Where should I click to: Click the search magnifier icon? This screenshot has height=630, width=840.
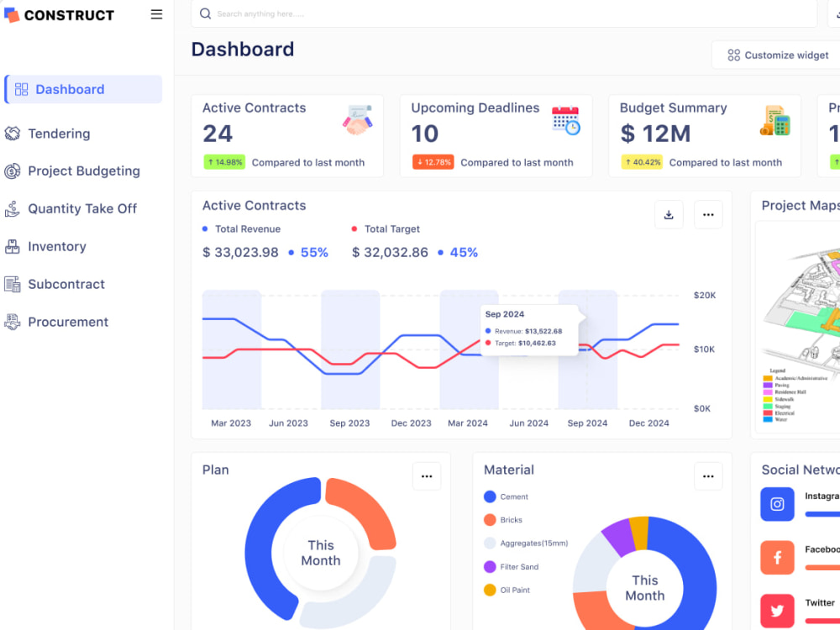pos(205,13)
